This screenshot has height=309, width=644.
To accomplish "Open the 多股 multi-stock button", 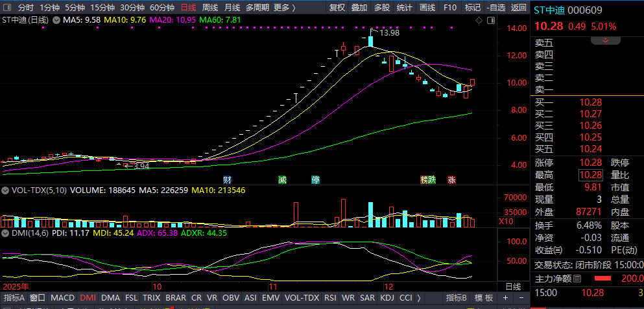I will click(382, 7).
